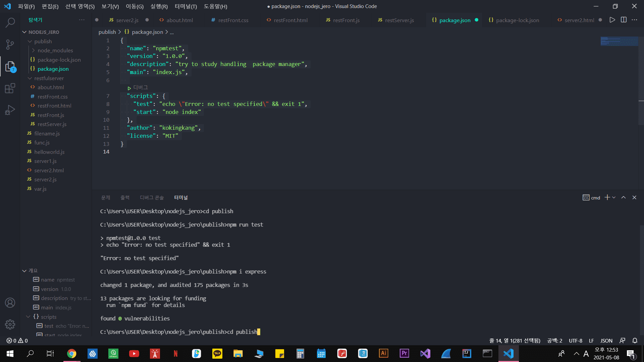Open the Manage gear settings icon

click(10, 324)
